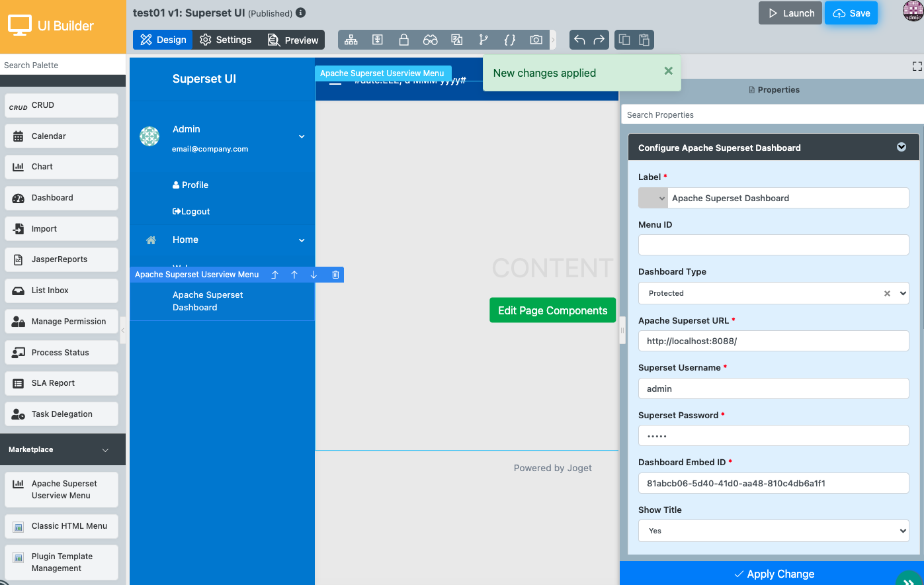The height and width of the screenshot is (585, 924).
Task: Switch to the Design tab
Action: coord(163,40)
